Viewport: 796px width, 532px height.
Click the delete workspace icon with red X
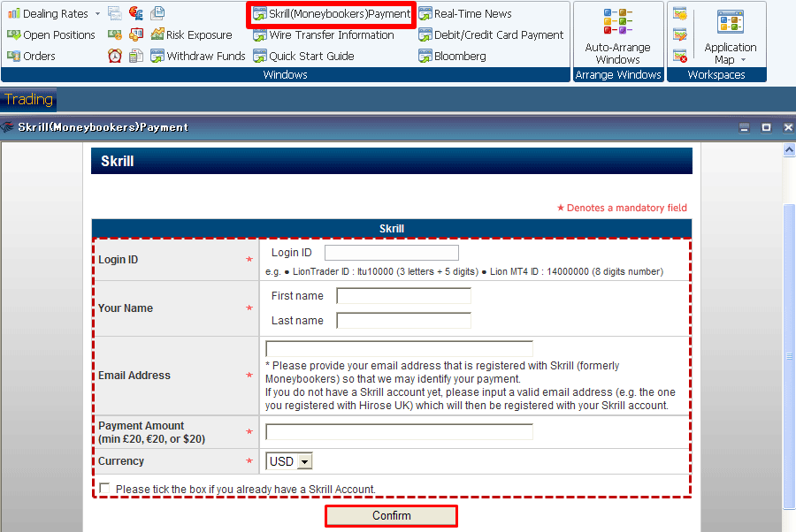click(x=680, y=57)
